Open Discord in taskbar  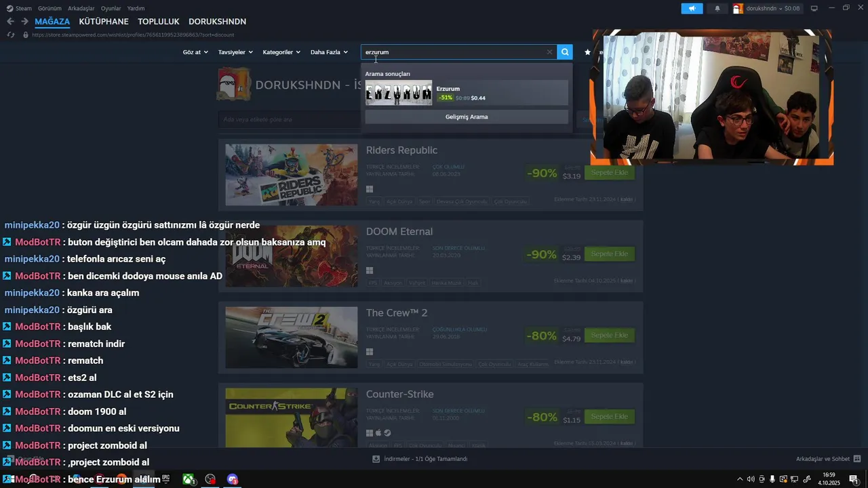click(x=233, y=479)
